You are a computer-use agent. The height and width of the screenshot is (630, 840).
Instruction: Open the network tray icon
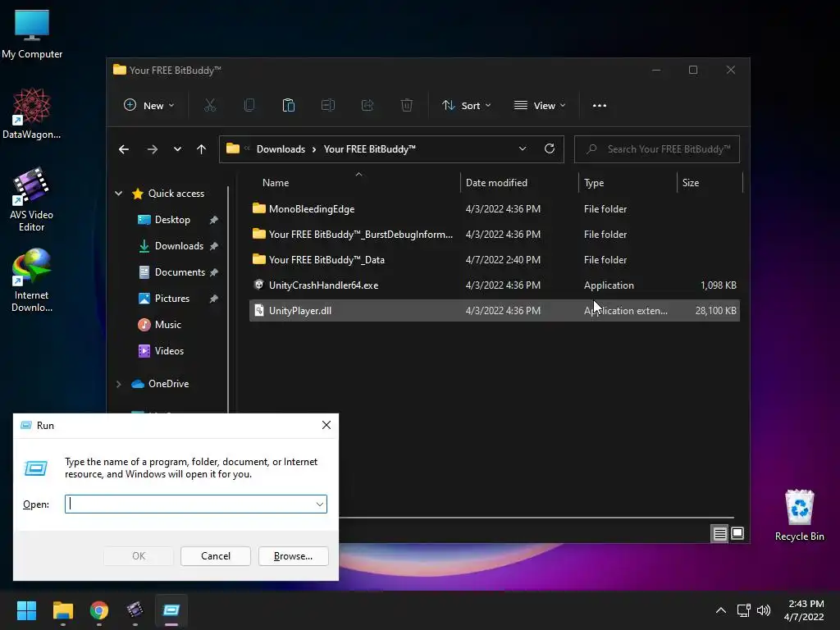743,610
